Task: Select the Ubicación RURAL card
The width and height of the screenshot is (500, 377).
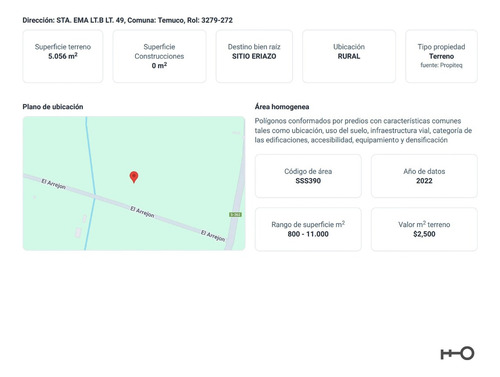Action: [349, 56]
